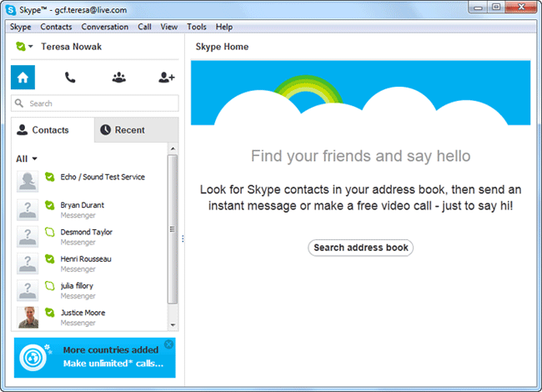Viewport: 542px width, 392px height.
Task: Open the Call menu
Action: tap(144, 27)
